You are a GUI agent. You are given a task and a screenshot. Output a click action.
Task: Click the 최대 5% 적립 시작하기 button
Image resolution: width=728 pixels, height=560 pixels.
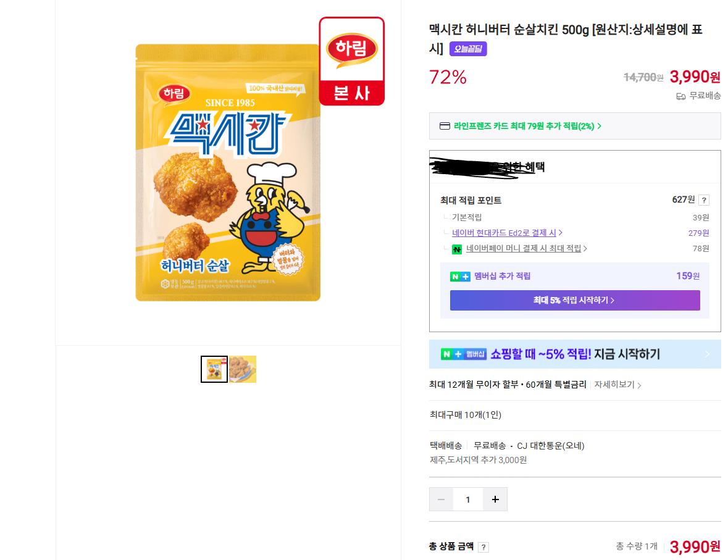(575, 300)
